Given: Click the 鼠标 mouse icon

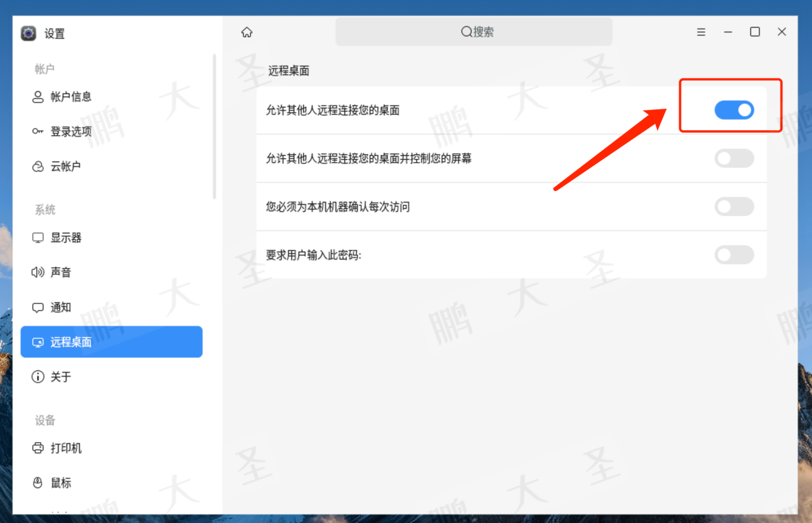Looking at the screenshot, I should coord(38,483).
